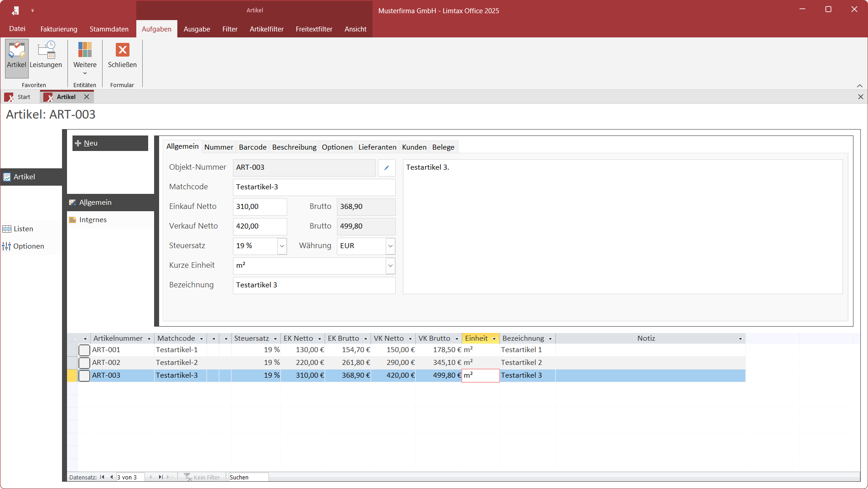
Task: Switch to the Lieferanten tab
Action: coord(377,147)
